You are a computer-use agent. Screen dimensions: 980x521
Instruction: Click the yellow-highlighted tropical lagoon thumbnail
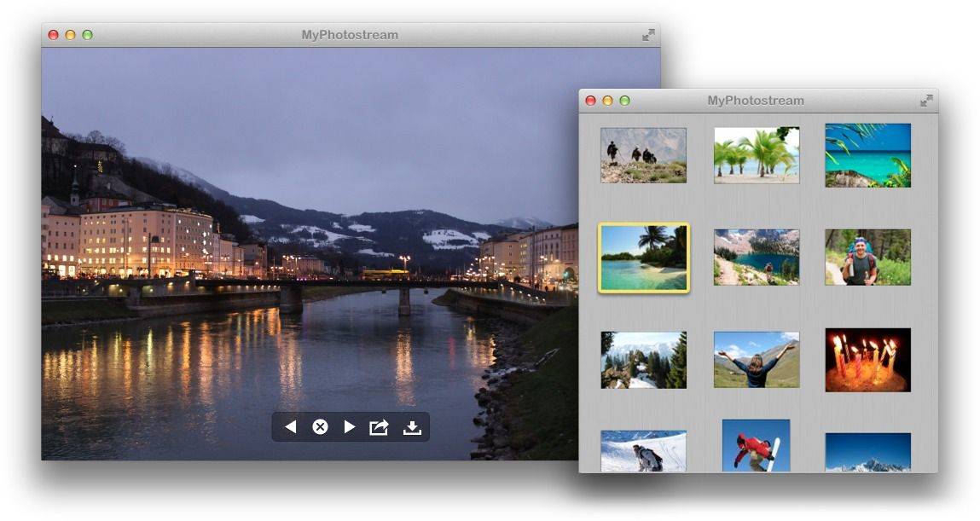pos(643,258)
